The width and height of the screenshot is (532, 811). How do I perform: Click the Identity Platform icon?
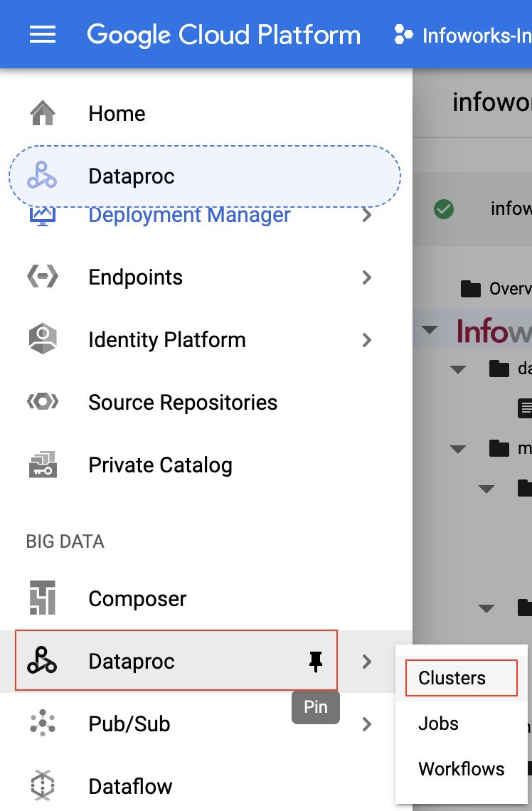[43, 339]
